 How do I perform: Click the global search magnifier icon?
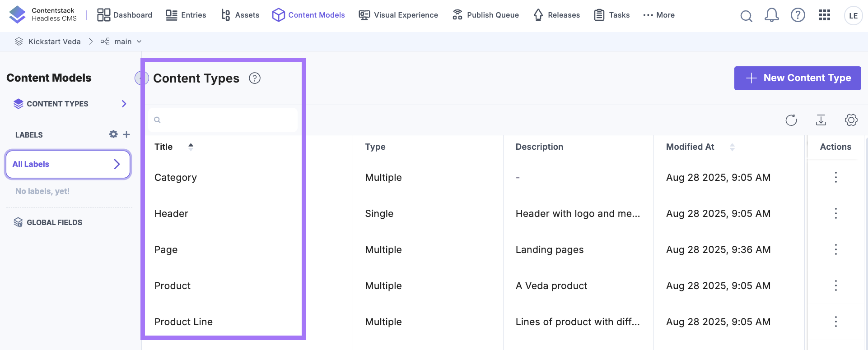pos(747,16)
